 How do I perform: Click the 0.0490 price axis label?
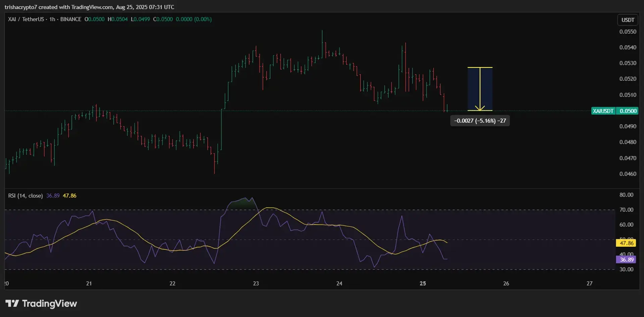628,126
